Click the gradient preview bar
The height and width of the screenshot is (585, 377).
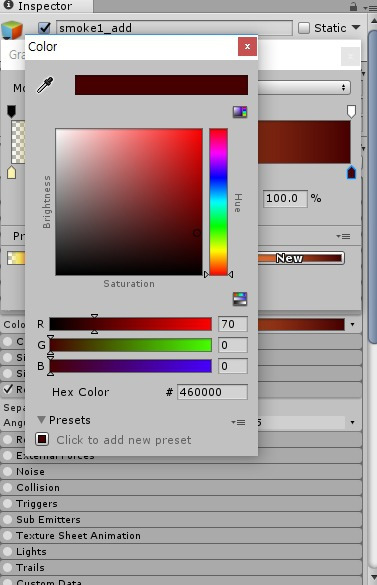(304, 142)
